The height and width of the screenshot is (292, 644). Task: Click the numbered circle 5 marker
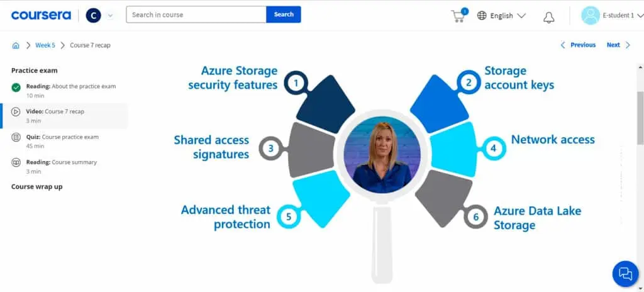(288, 216)
